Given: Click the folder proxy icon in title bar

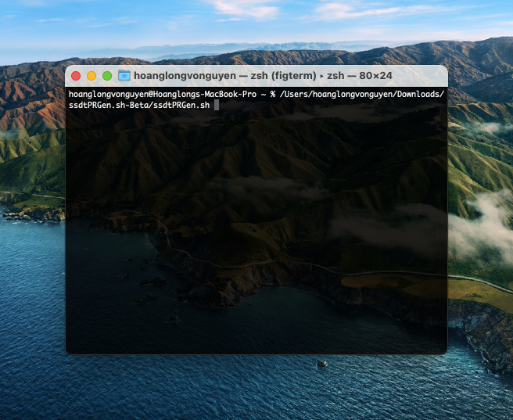Looking at the screenshot, I should 124,76.
